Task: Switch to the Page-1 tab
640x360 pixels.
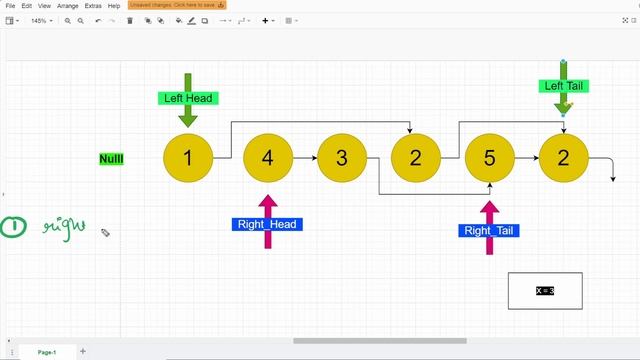Action: 47,352
